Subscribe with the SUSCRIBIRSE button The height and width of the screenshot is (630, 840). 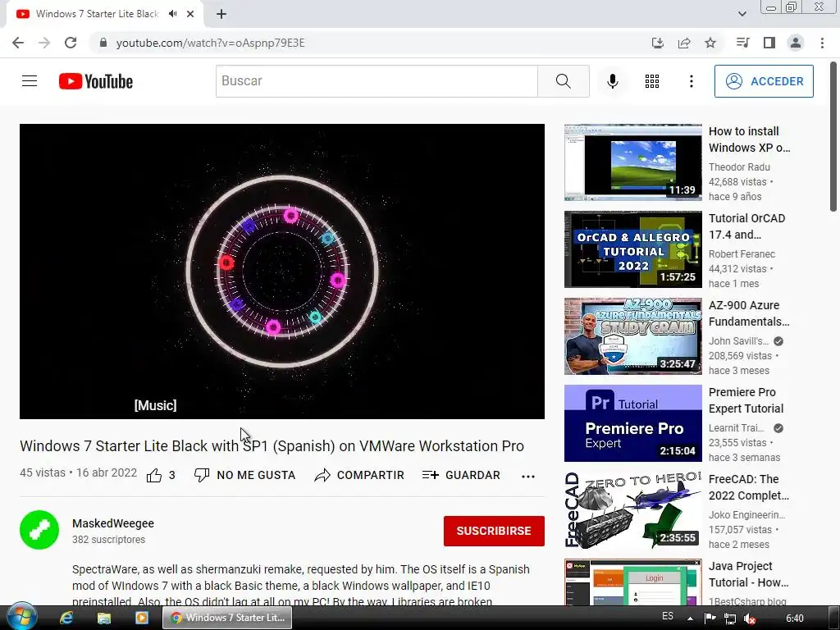[x=494, y=531]
